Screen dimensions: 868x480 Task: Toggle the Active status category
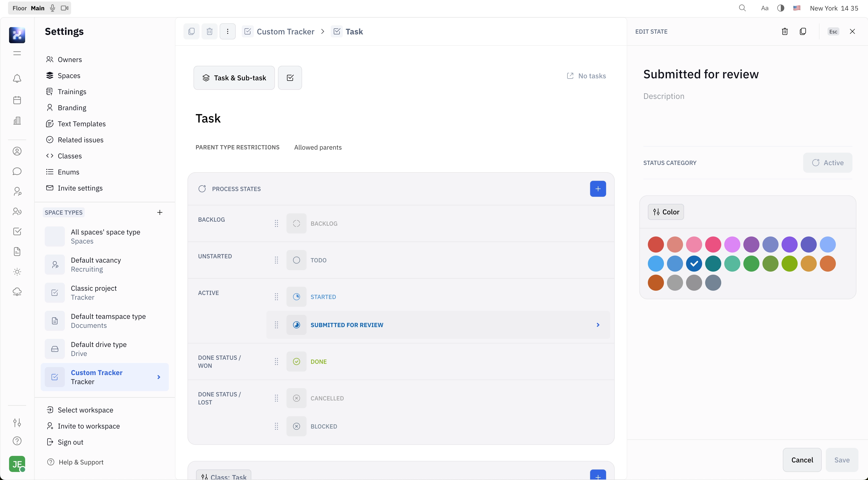[828, 163]
